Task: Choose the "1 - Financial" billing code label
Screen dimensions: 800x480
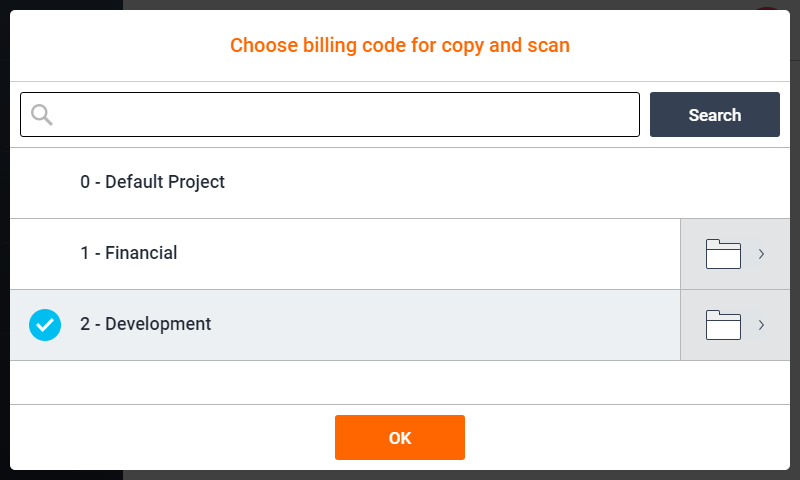Action: point(129,253)
